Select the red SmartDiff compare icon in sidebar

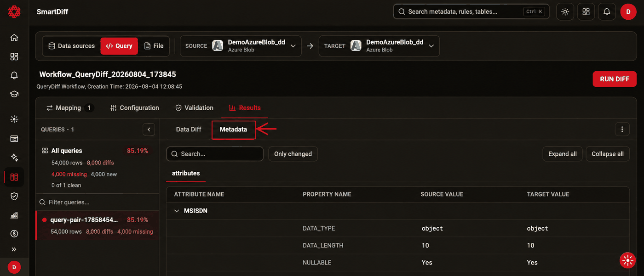pyautogui.click(x=14, y=177)
